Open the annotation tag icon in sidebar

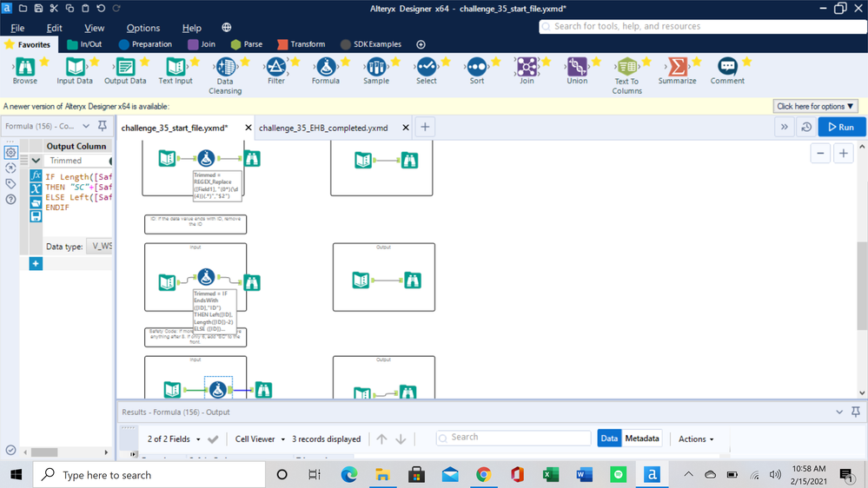[x=10, y=184]
